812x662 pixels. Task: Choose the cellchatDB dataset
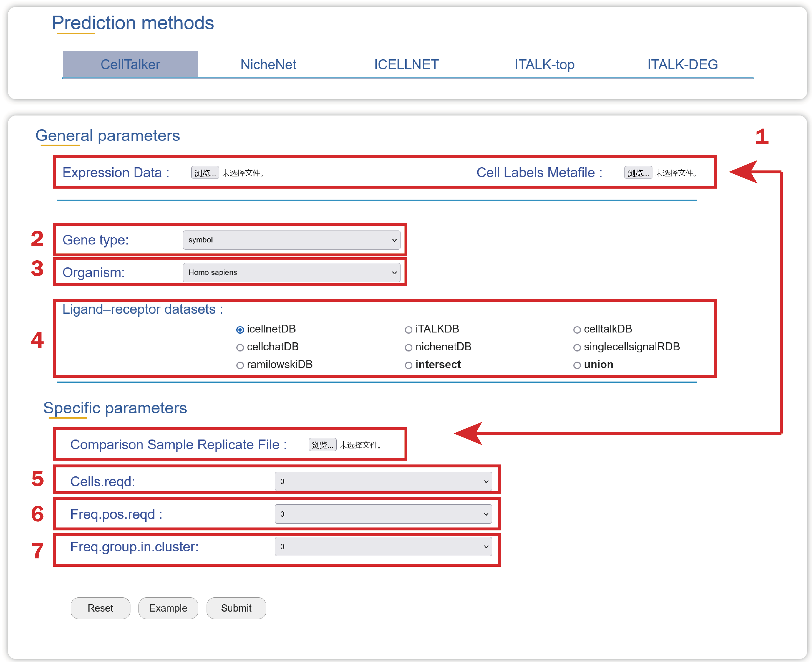pyautogui.click(x=240, y=347)
